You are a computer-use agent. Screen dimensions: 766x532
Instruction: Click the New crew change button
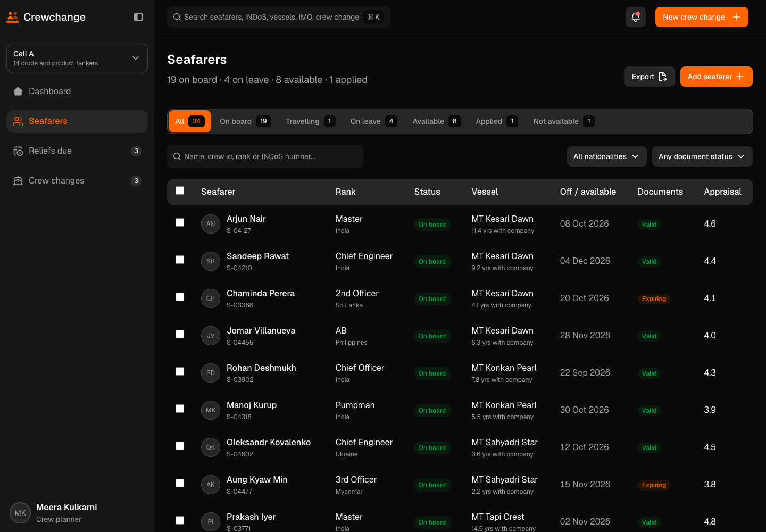click(702, 17)
